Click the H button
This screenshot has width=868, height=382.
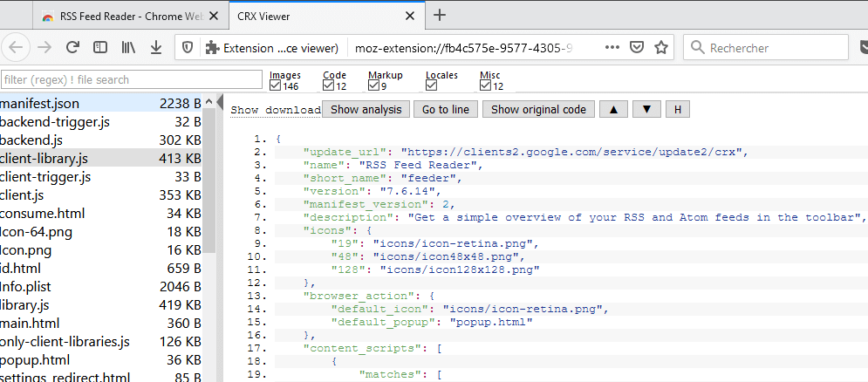point(678,109)
